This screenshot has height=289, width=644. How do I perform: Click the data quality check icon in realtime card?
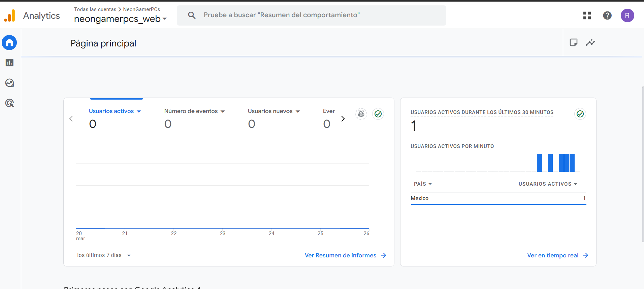580,114
